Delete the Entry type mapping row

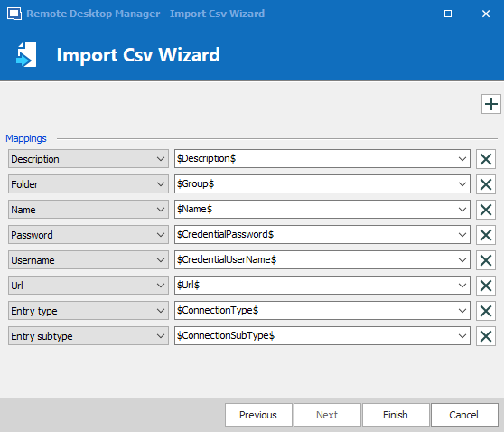[x=486, y=311]
